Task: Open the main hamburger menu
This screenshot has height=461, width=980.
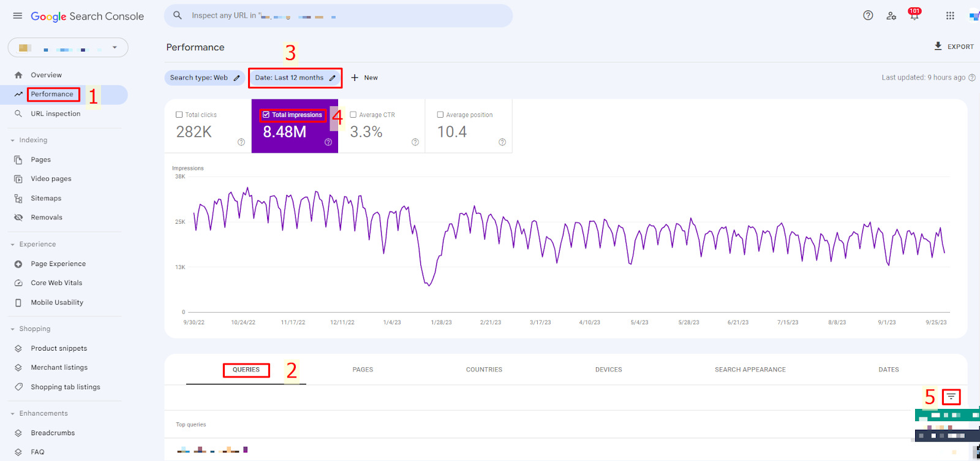Action: [17, 16]
